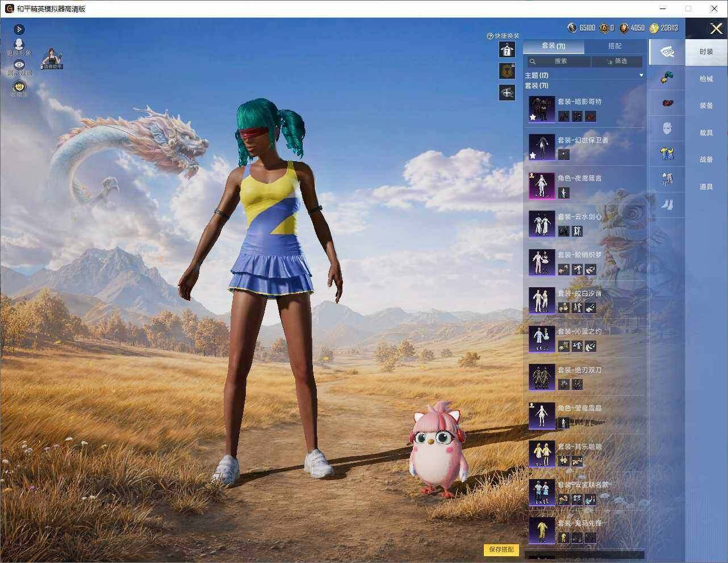Screen dimensions: 728x563
Task: Expand the 套装 (71) section header
Action: click(x=537, y=86)
